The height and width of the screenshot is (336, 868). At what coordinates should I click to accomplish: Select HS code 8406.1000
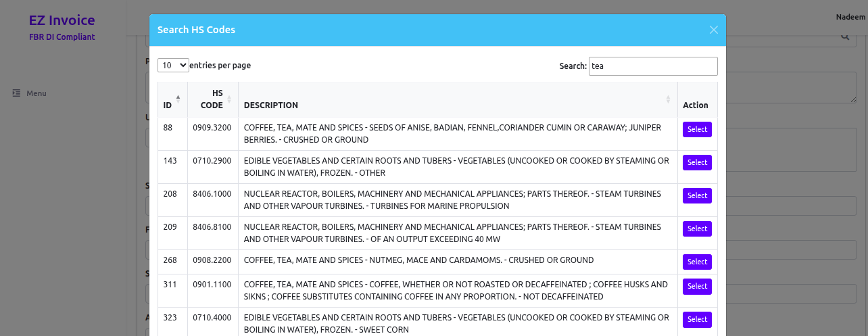(x=697, y=195)
